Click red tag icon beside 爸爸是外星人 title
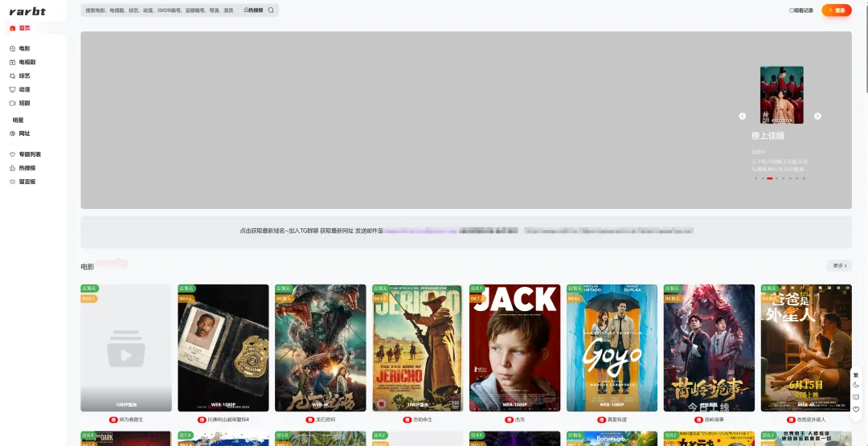Viewport: 868px width, 446px height. pos(791,420)
